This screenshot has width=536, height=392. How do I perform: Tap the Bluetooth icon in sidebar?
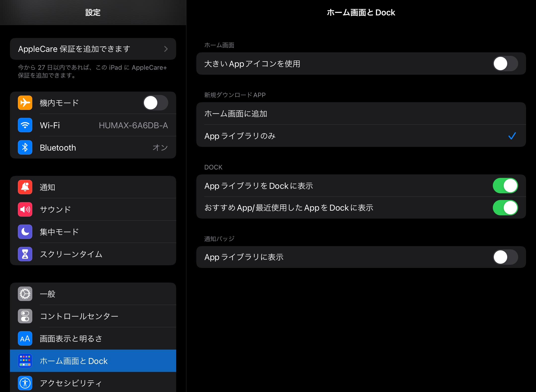tap(25, 147)
